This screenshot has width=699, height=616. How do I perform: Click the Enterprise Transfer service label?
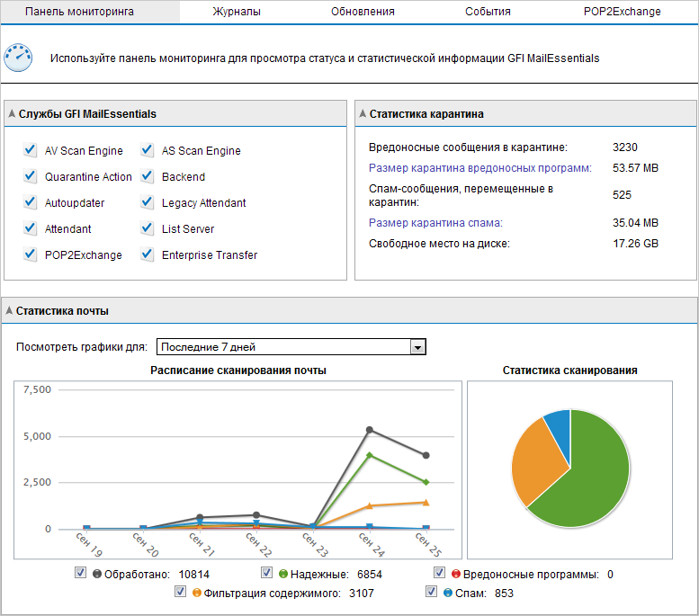tap(210, 255)
